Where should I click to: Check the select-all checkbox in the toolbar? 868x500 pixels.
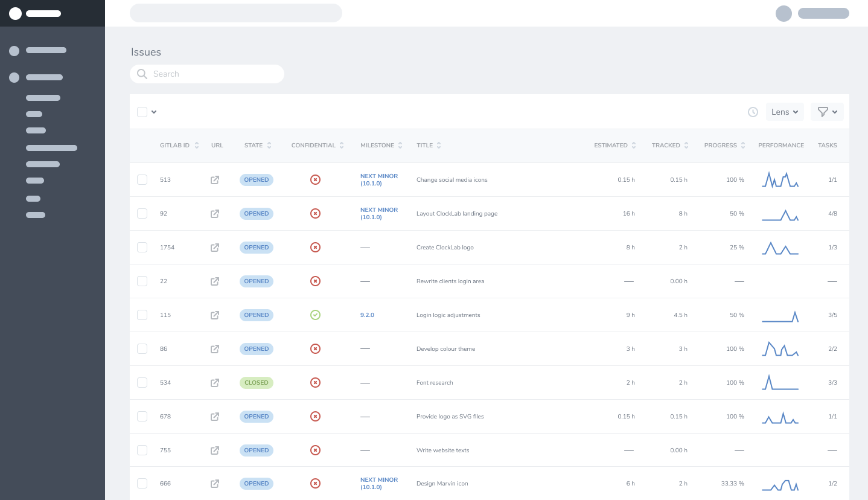coord(142,112)
